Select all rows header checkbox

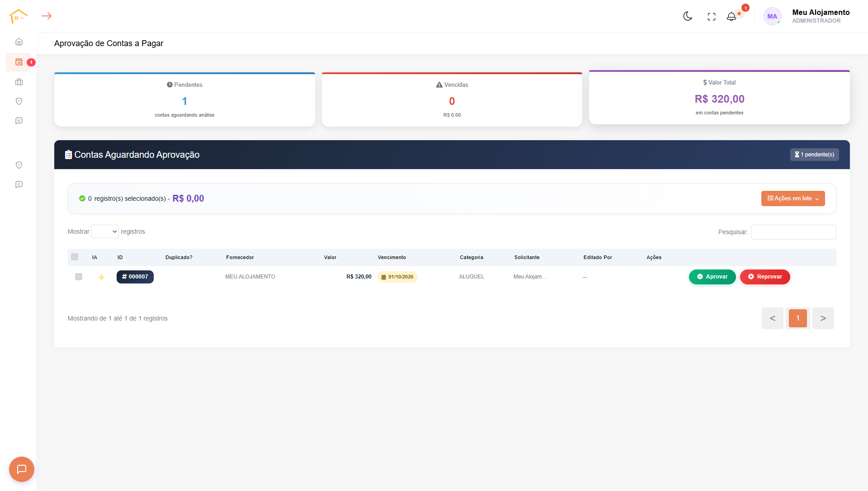click(75, 257)
